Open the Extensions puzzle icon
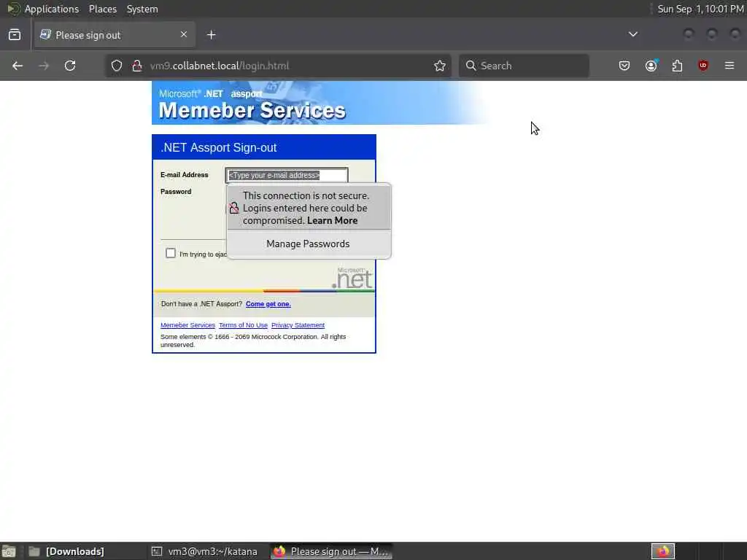This screenshot has width=747, height=560. click(x=677, y=66)
